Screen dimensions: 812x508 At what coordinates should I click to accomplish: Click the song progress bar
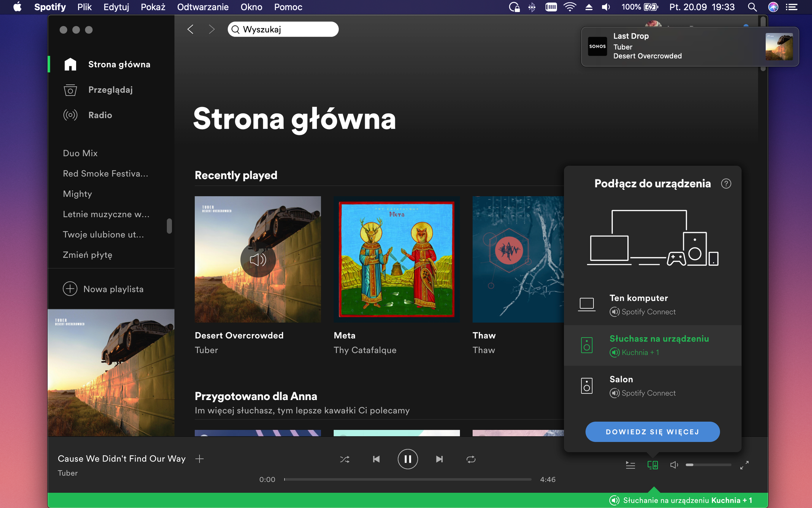click(408, 479)
